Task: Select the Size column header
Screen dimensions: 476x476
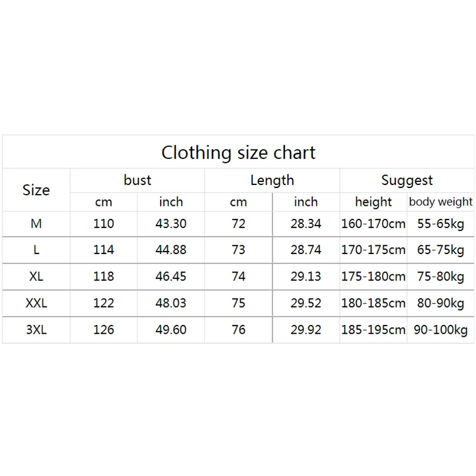Action: (x=36, y=190)
